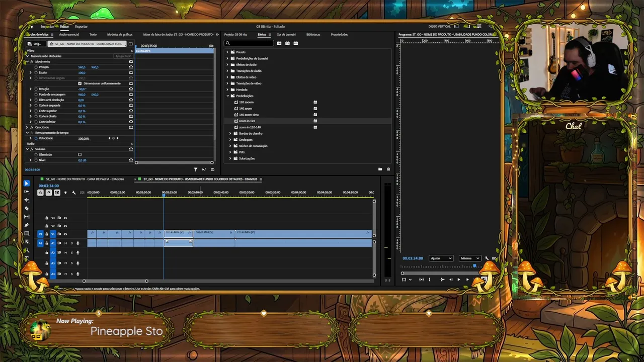The height and width of the screenshot is (362, 644).
Task: Toggle the Silenciado checkbox
Action: (x=79, y=155)
